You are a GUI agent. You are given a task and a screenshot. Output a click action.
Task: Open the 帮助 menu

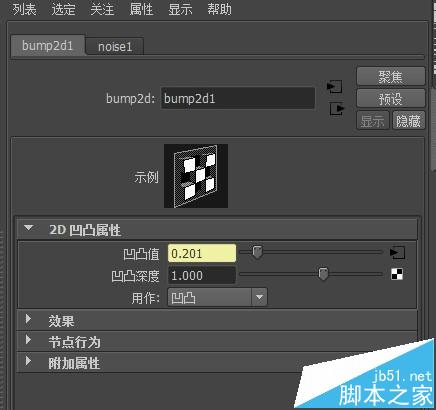(219, 9)
